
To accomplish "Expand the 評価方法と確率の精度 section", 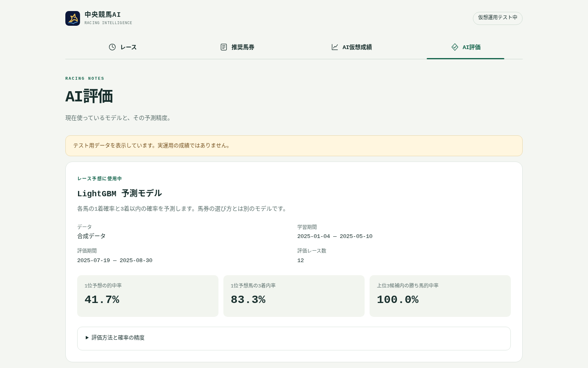I will coord(294,338).
